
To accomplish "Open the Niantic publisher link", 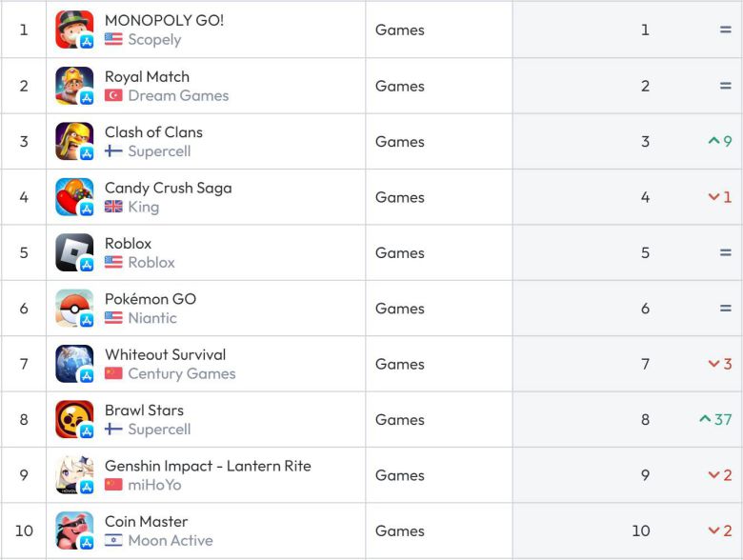I will pyautogui.click(x=152, y=318).
